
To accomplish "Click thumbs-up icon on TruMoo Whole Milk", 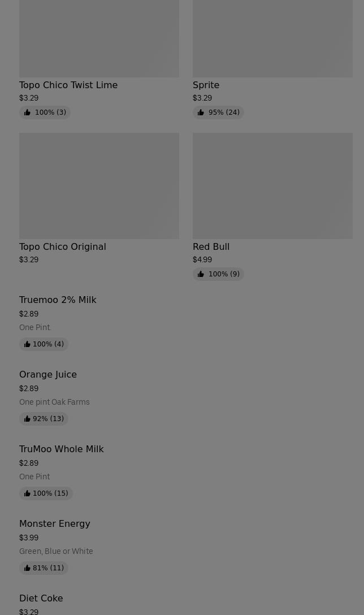I will (27, 493).
